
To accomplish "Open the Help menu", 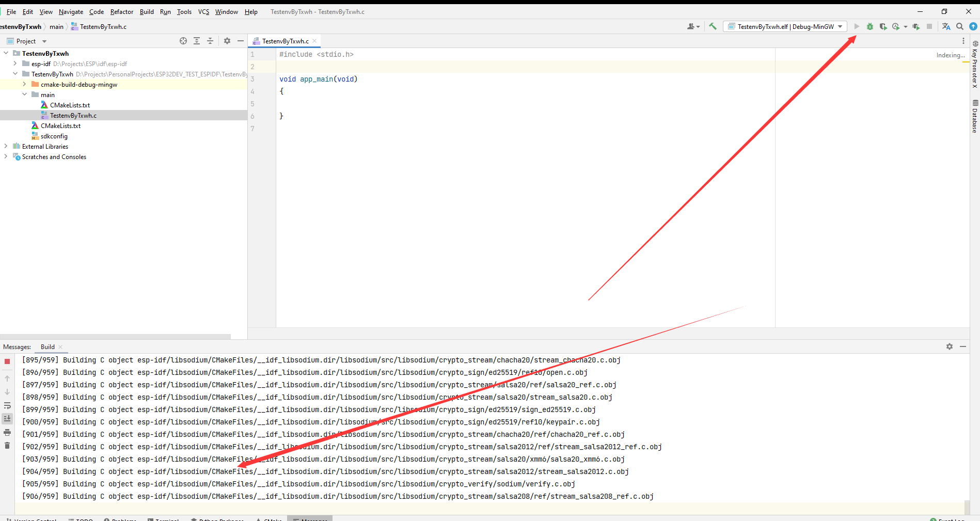I will click(251, 12).
